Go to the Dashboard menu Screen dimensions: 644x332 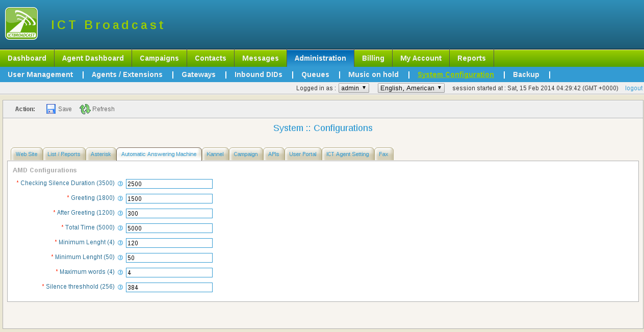27,58
